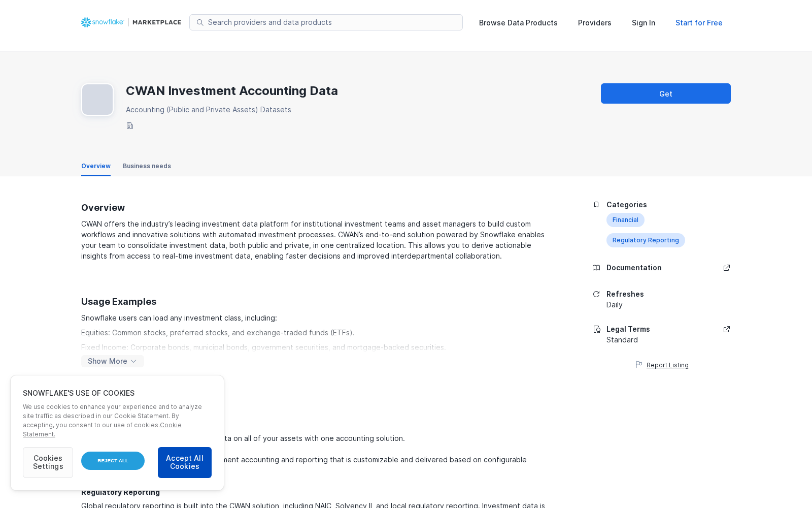Click Accept All Cookies button

185,462
